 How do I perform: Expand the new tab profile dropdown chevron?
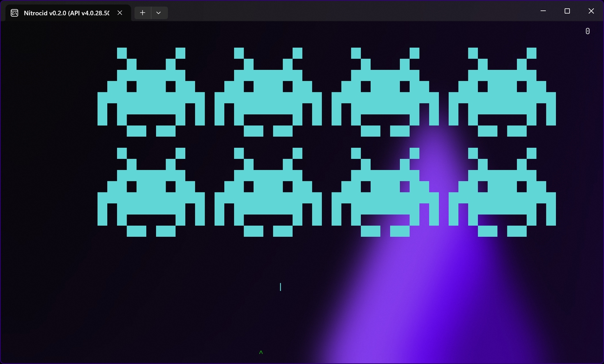click(x=159, y=13)
